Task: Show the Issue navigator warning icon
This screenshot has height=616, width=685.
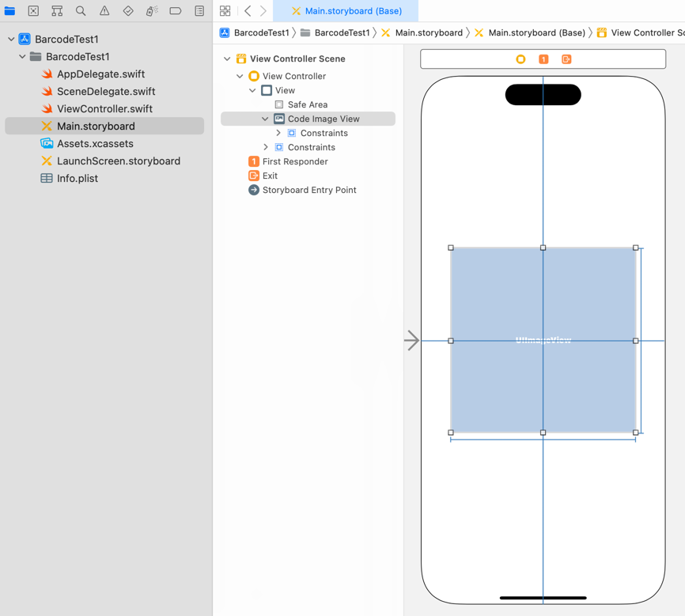Action: [104, 11]
